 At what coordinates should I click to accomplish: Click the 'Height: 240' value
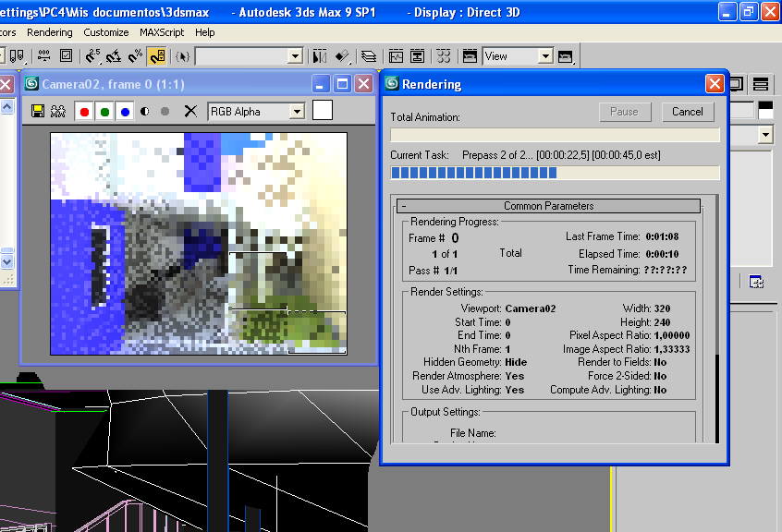point(662,322)
